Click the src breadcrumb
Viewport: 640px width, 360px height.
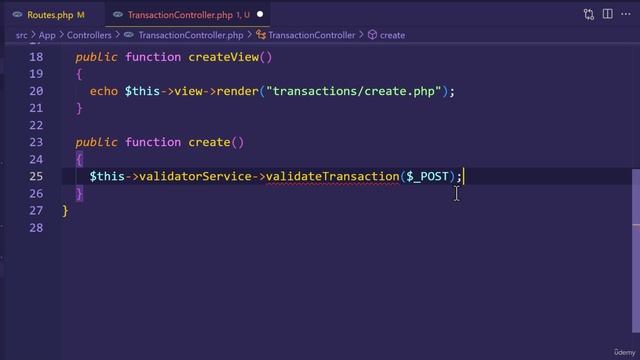[21, 36]
